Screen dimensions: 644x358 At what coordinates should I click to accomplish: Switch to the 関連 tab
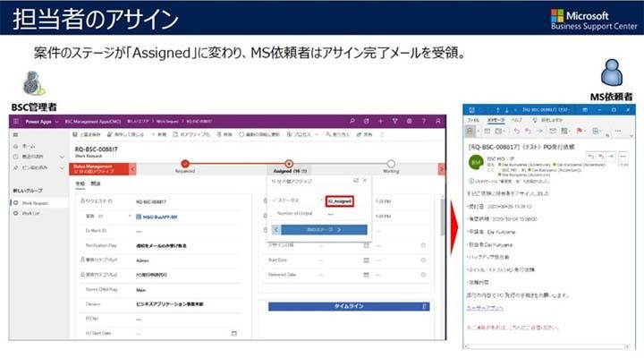(x=96, y=183)
